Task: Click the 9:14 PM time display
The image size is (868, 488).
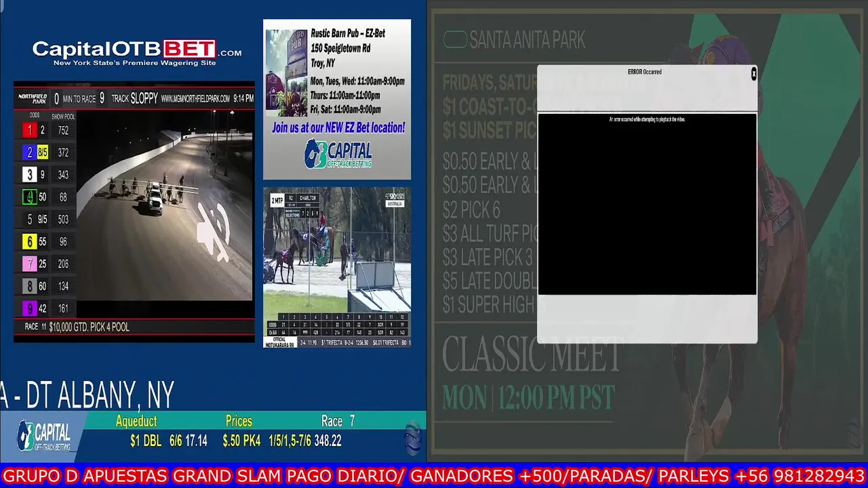Action: point(243,98)
